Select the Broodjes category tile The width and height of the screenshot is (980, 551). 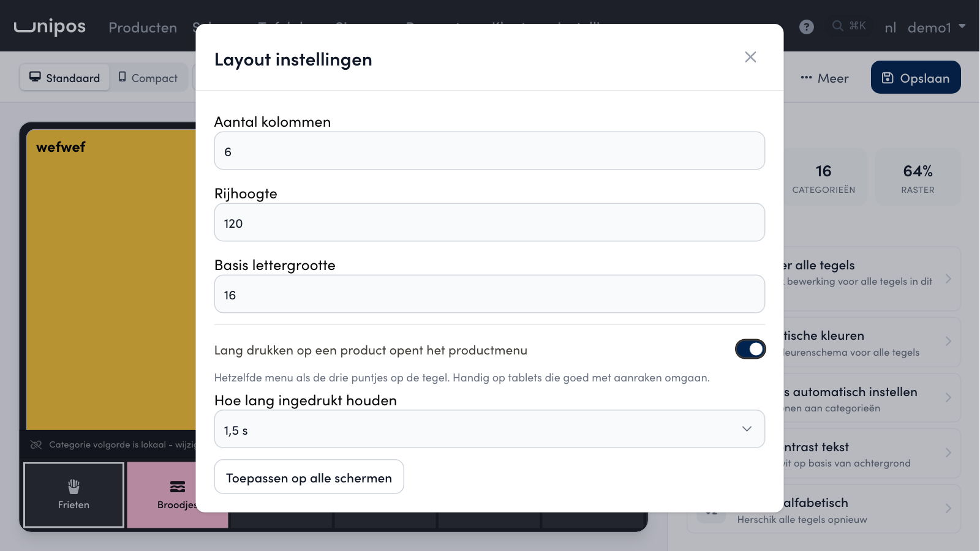point(177,495)
